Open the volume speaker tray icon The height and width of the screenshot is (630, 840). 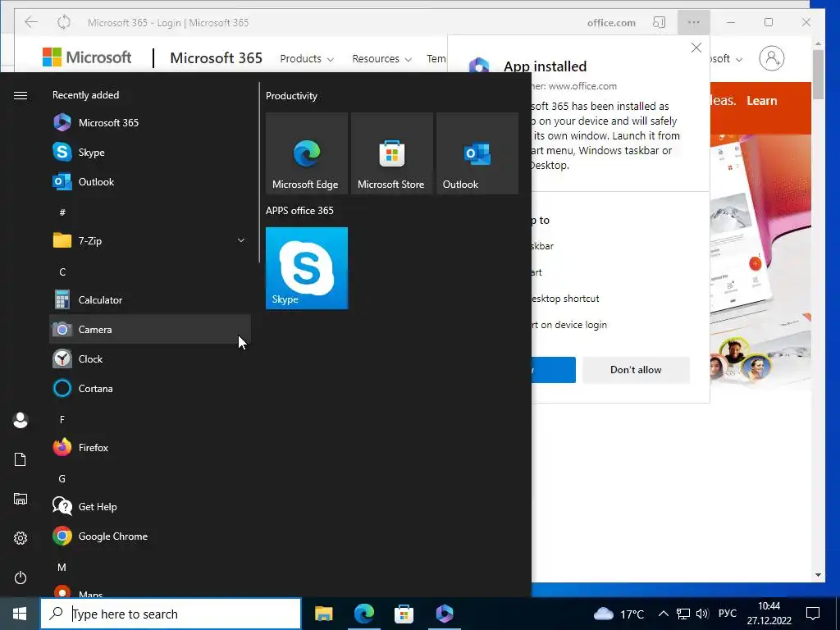pos(702,614)
